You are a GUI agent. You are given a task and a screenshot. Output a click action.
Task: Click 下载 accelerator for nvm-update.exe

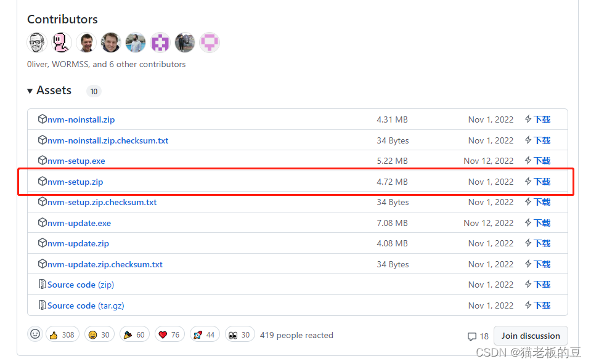[x=542, y=223]
